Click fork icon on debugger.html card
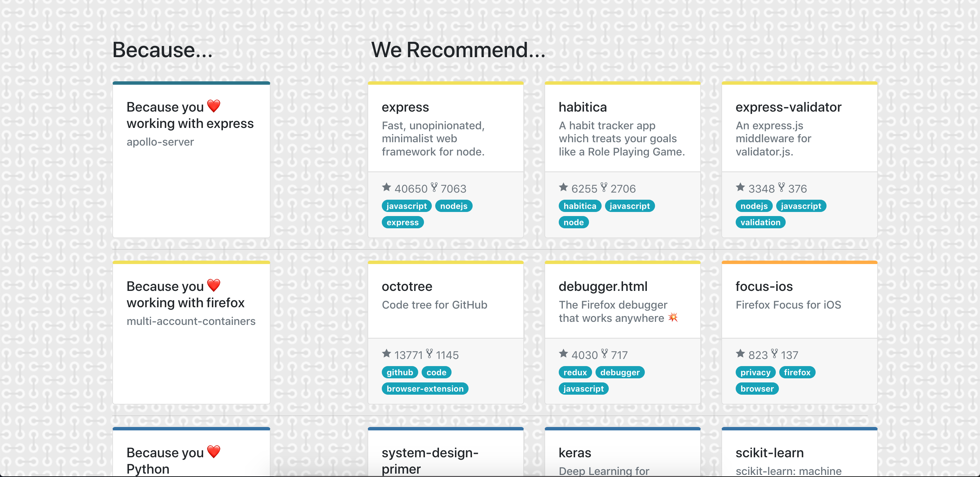980x477 pixels. 604,354
